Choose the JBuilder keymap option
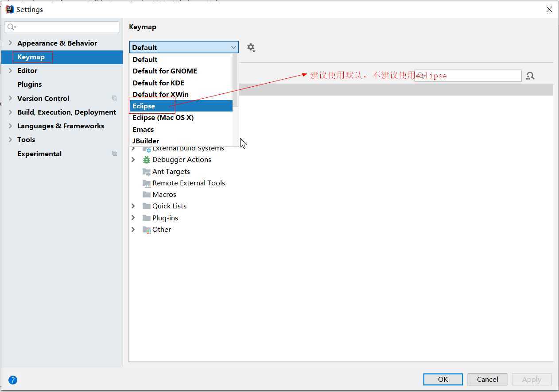The height and width of the screenshot is (392, 559). click(181, 141)
